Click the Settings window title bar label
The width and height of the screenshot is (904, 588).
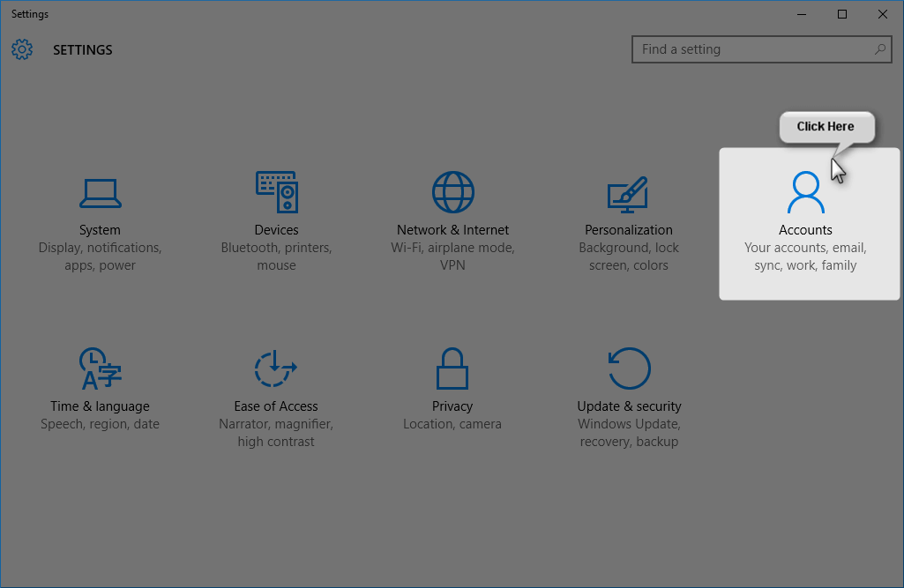coord(29,13)
